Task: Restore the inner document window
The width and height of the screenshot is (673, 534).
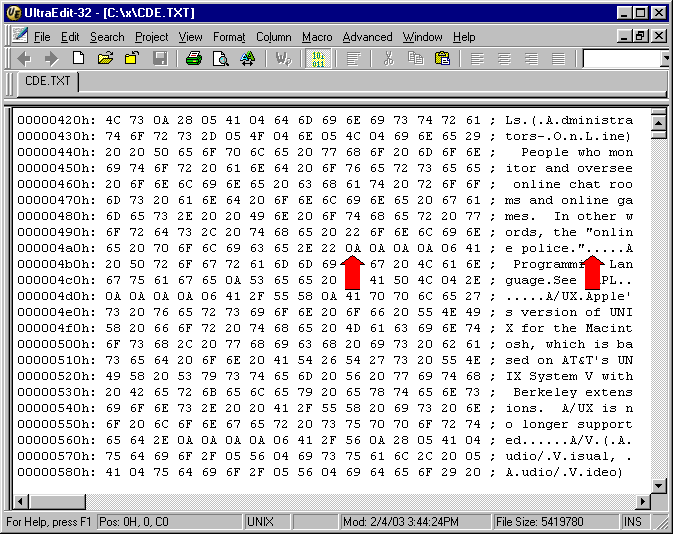Action: pos(640,36)
